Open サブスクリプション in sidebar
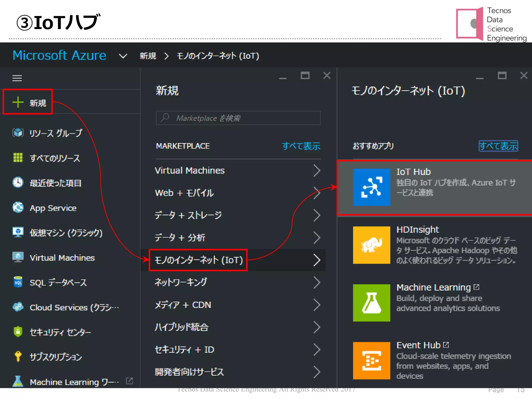 56,357
